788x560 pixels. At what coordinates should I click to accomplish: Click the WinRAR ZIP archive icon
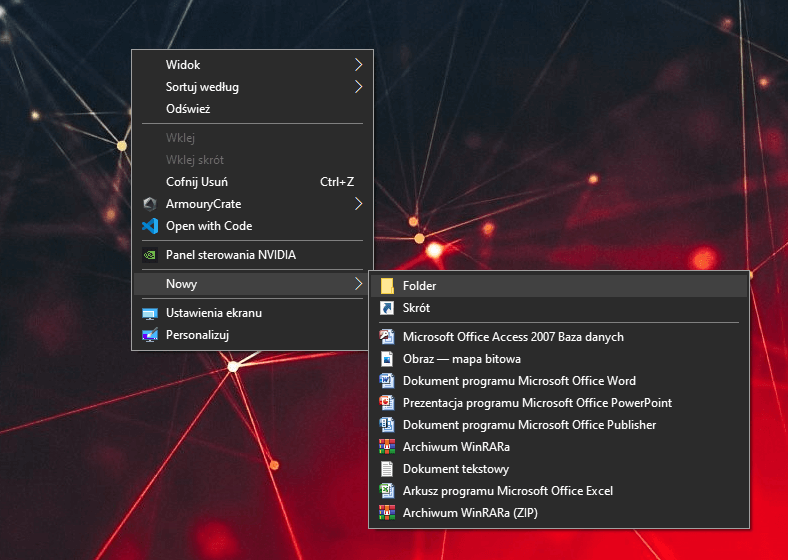pos(387,513)
